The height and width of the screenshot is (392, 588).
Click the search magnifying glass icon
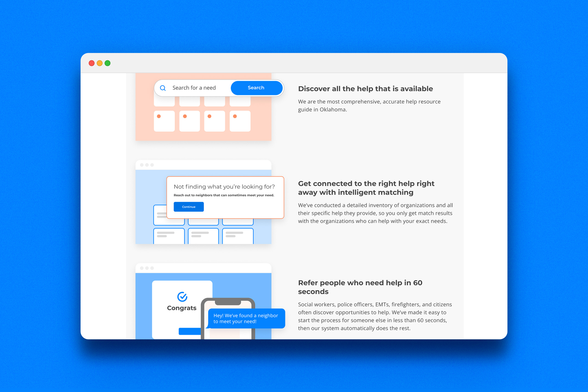162,87
